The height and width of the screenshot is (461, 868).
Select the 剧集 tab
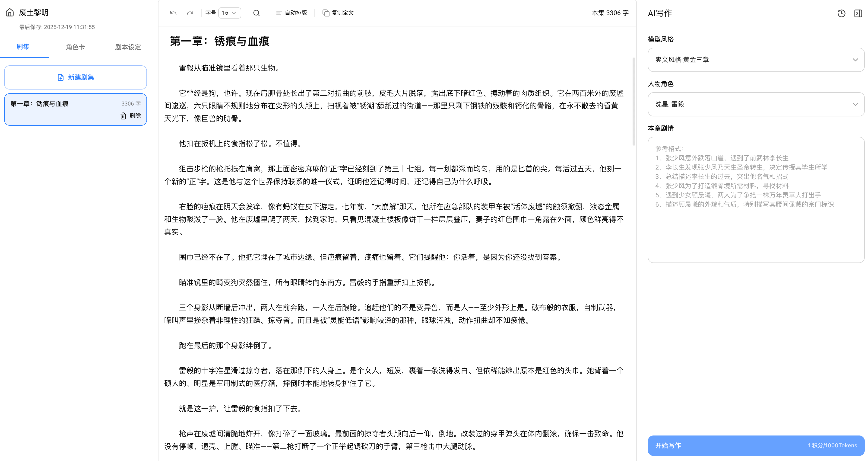tap(23, 47)
